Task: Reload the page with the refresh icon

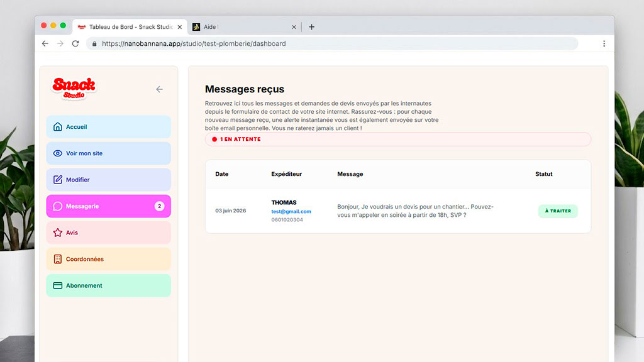Action: 75,43
